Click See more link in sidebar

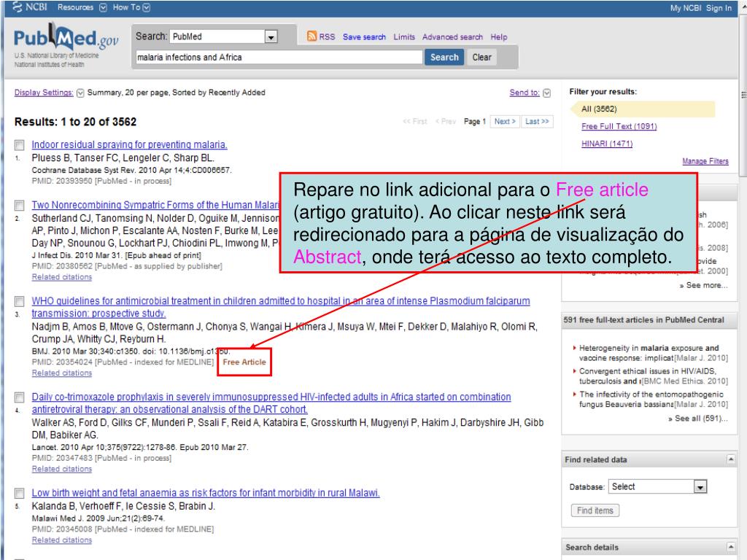tap(704, 285)
